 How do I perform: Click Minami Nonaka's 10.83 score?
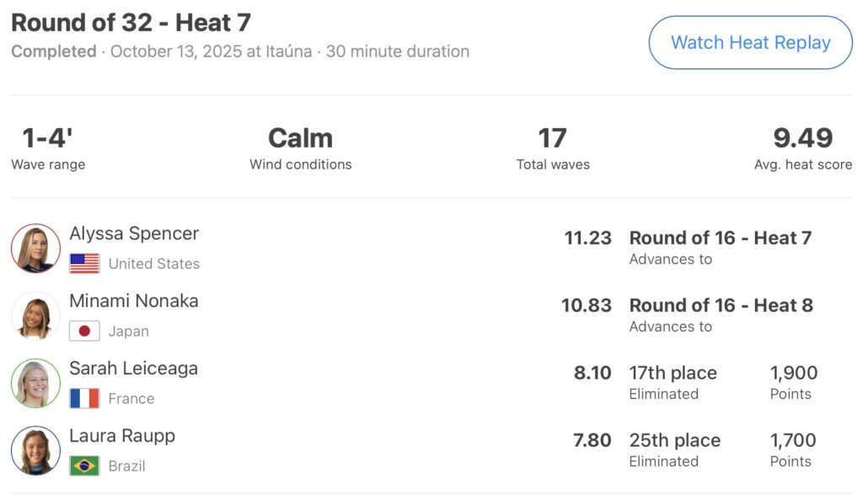(587, 305)
